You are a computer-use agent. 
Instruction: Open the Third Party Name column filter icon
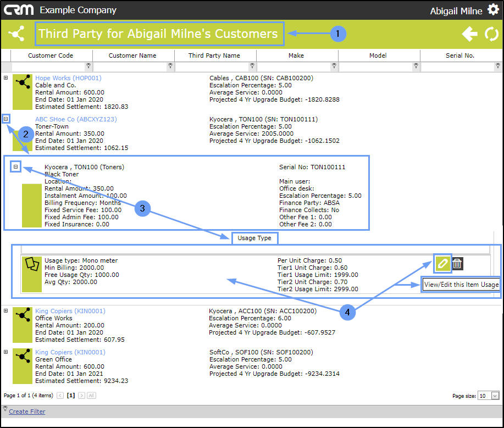(x=252, y=66)
